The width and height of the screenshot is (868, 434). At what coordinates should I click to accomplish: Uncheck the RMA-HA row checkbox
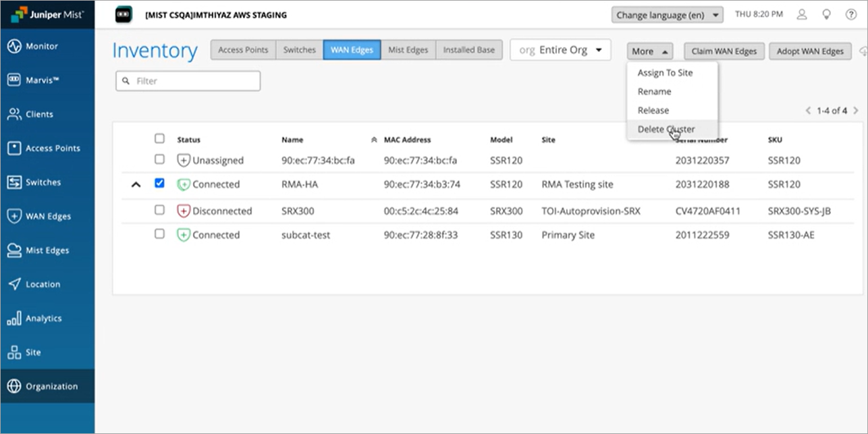159,183
